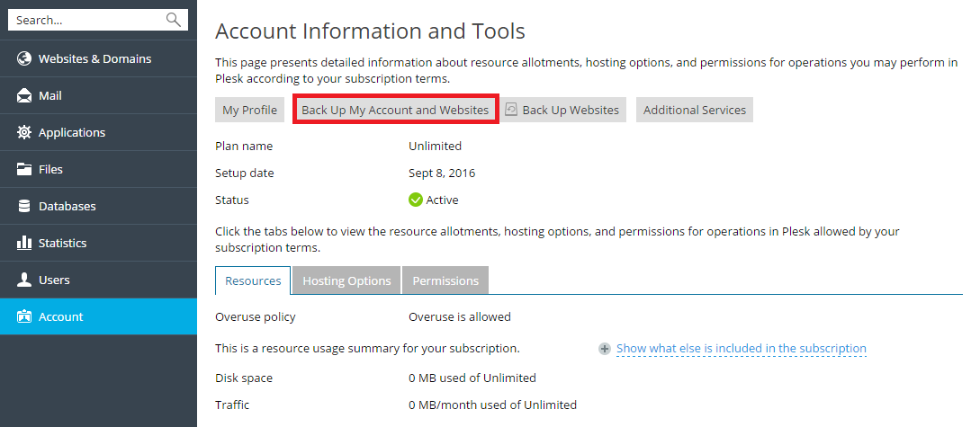
Task: Click the folder icon beside Files
Action: pyautogui.click(x=25, y=170)
